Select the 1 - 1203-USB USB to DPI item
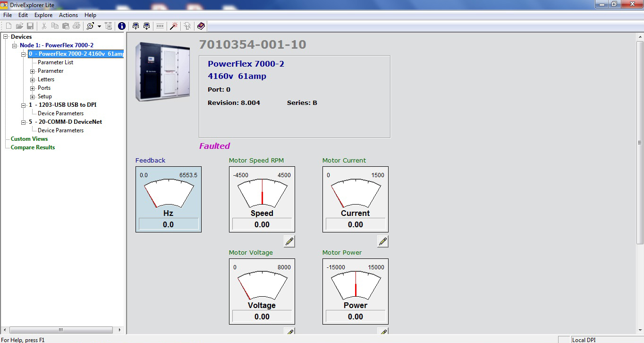 tap(62, 105)
